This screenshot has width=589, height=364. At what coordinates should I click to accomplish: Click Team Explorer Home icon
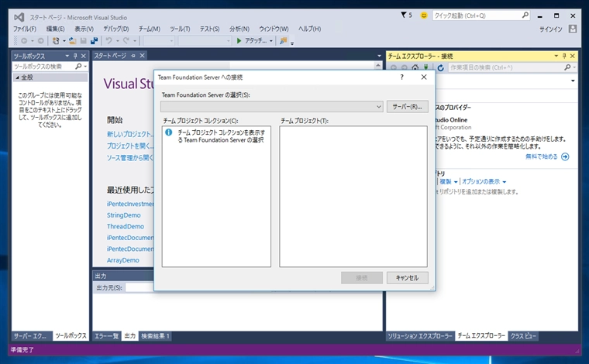pyautogui.click(x=415, y=67)
